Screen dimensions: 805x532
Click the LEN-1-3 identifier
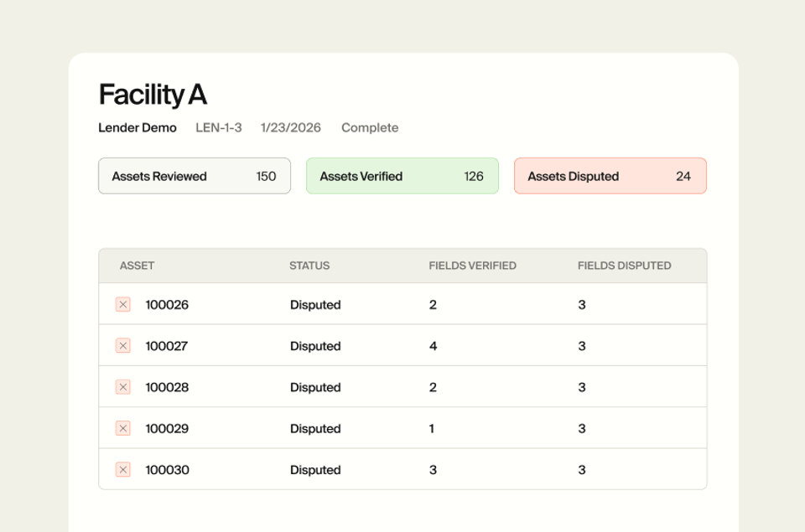point(219,127)
